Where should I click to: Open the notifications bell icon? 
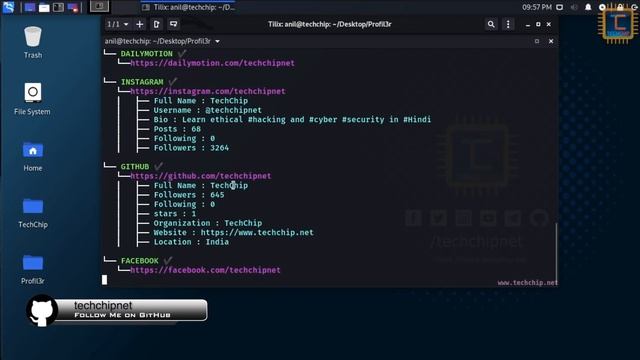pos(588,7)
